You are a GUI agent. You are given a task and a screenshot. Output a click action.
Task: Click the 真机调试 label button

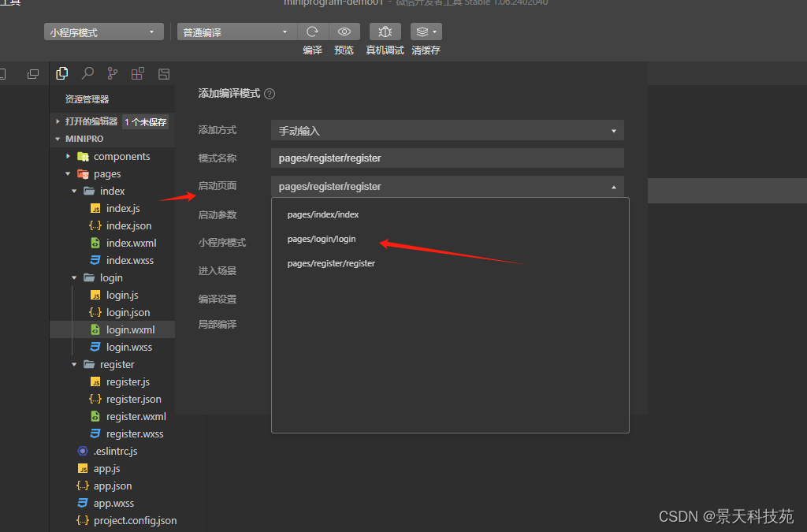pos(385,50)
